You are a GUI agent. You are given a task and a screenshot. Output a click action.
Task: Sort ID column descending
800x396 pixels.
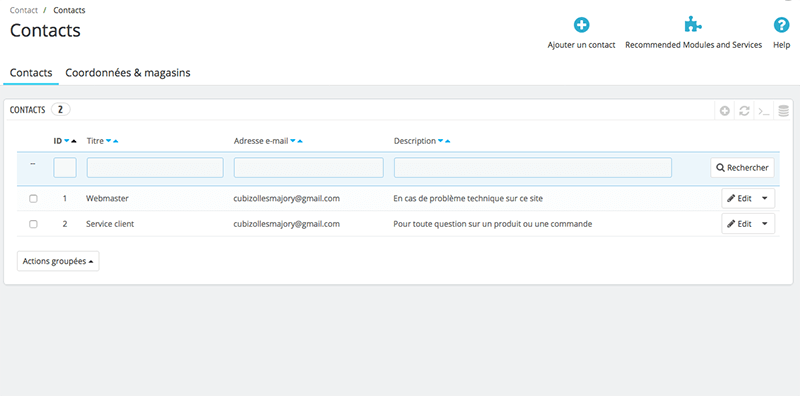coord(67,141)
